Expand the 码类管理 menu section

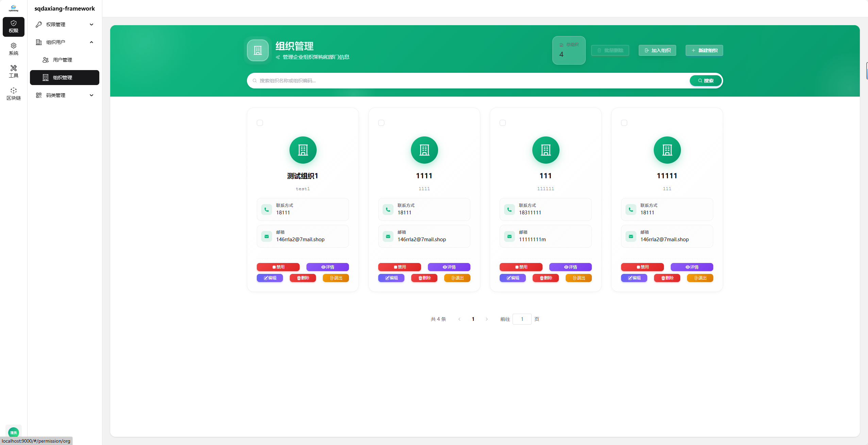coord(64,95)
